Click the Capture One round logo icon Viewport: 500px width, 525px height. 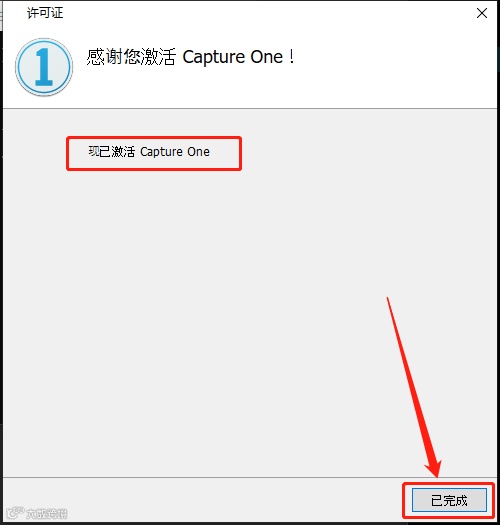point(44,67)
